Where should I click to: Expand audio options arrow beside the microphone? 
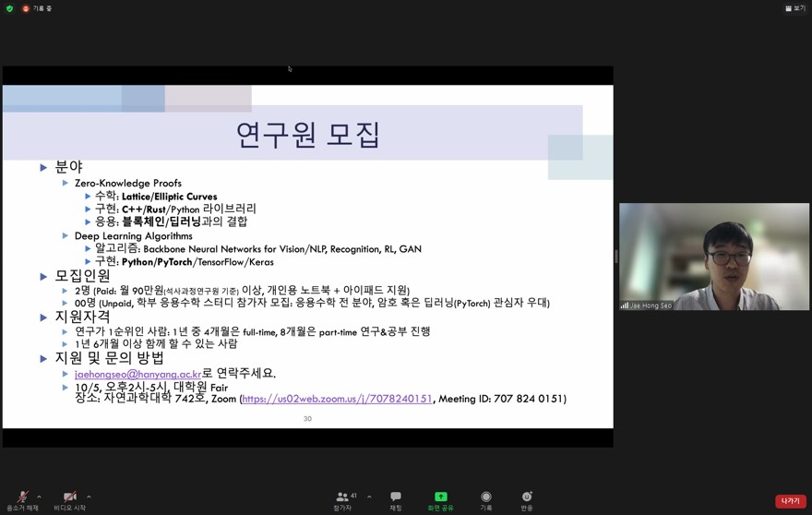[39, 497]
